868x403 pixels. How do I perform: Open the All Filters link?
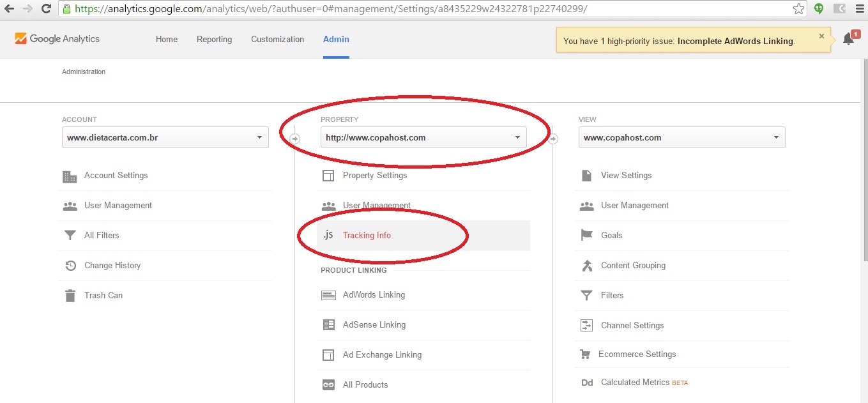tap(102, 235)
